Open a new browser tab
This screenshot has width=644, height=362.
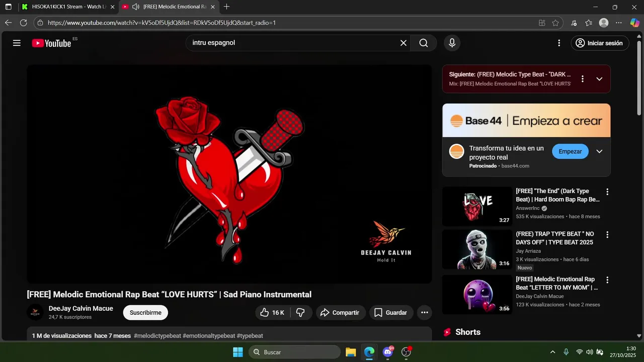coord(227,7)
